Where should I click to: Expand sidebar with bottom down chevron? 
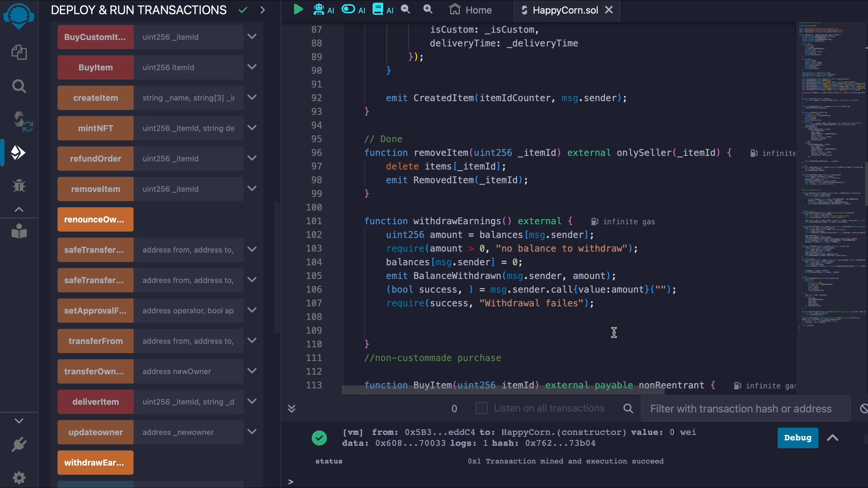click(19, 421)
